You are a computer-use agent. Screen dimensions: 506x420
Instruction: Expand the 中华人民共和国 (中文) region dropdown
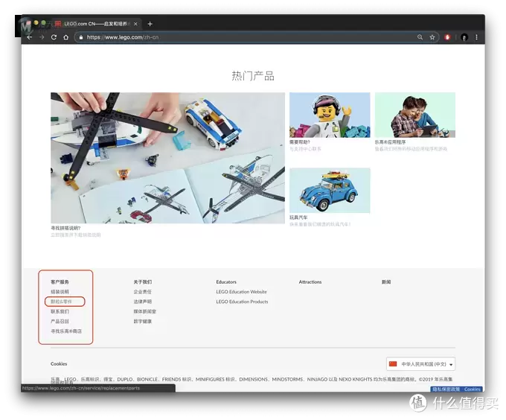[x=421, y=364]
